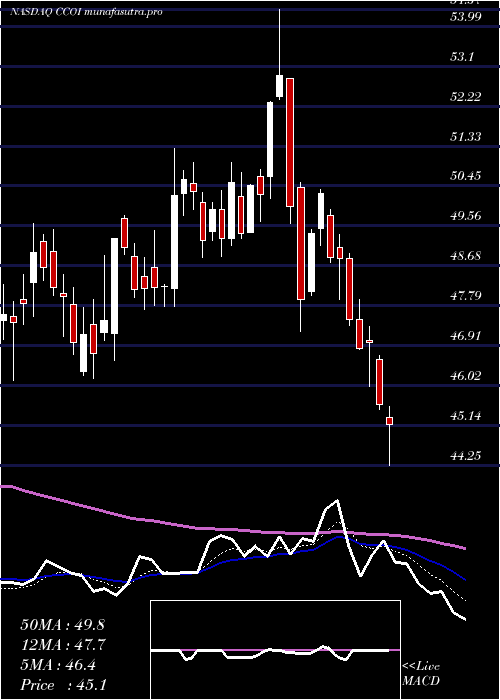The image size is (500, 700).
Task: Select the 44.25 price axis label
Action: (466, 455)
